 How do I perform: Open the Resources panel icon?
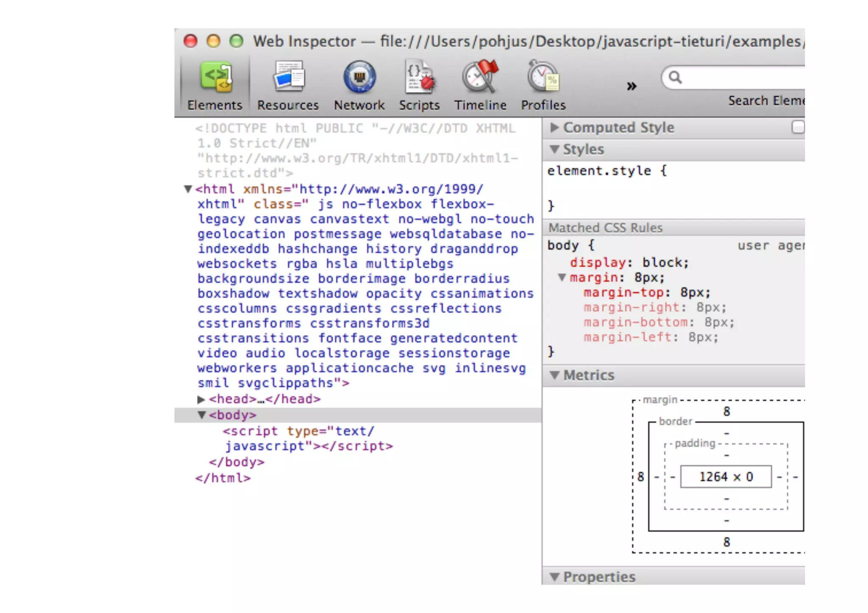click(288, 78)
